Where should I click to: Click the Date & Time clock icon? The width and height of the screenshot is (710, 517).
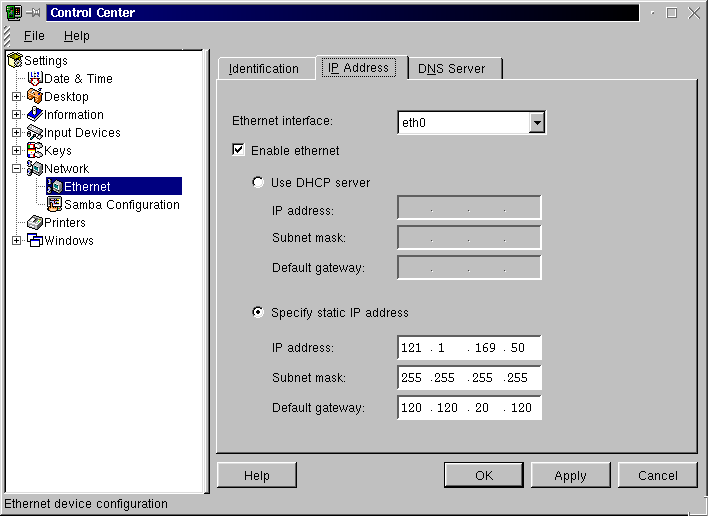tap(35, 79)
